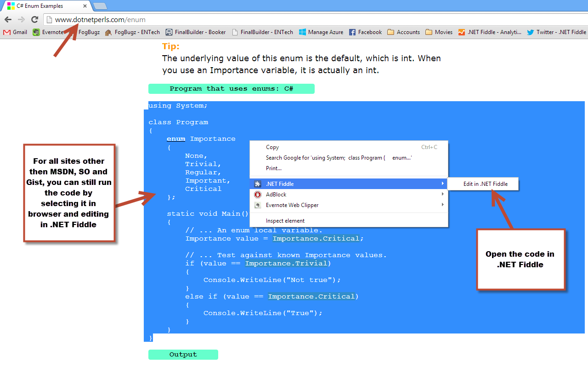
Task: Expand the Evernote Web Clipper submenu
Action: pos(442,205)
